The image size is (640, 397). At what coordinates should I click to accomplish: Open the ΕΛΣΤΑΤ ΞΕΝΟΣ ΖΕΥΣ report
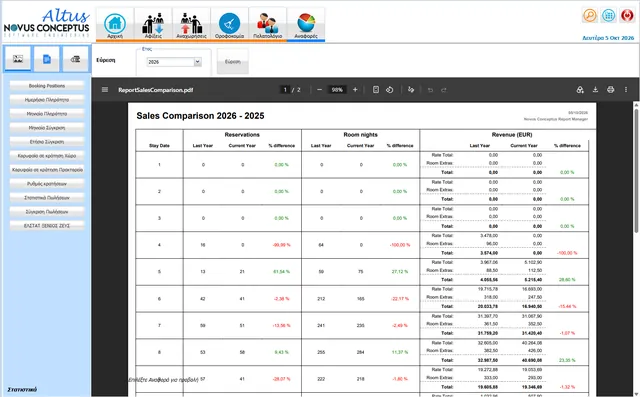tap(47, 226)
